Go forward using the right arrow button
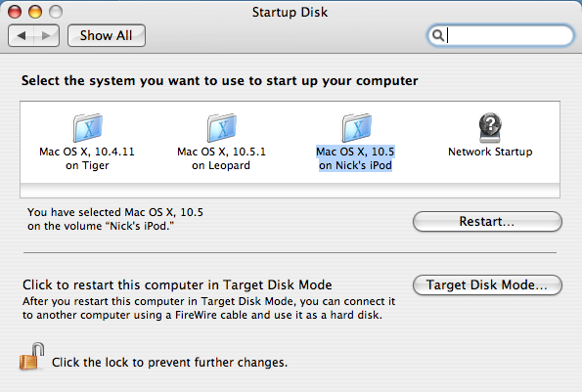582x392 pixels. click(x=46, y=35)
